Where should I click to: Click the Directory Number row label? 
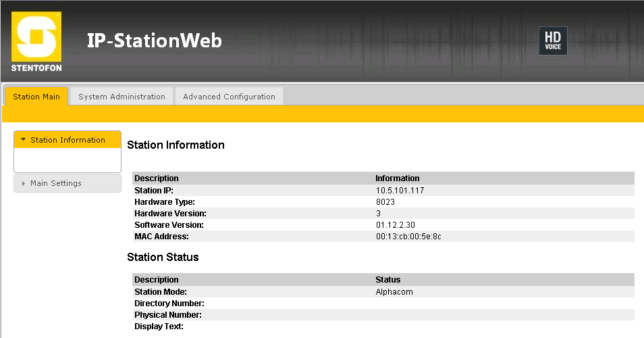169,304
